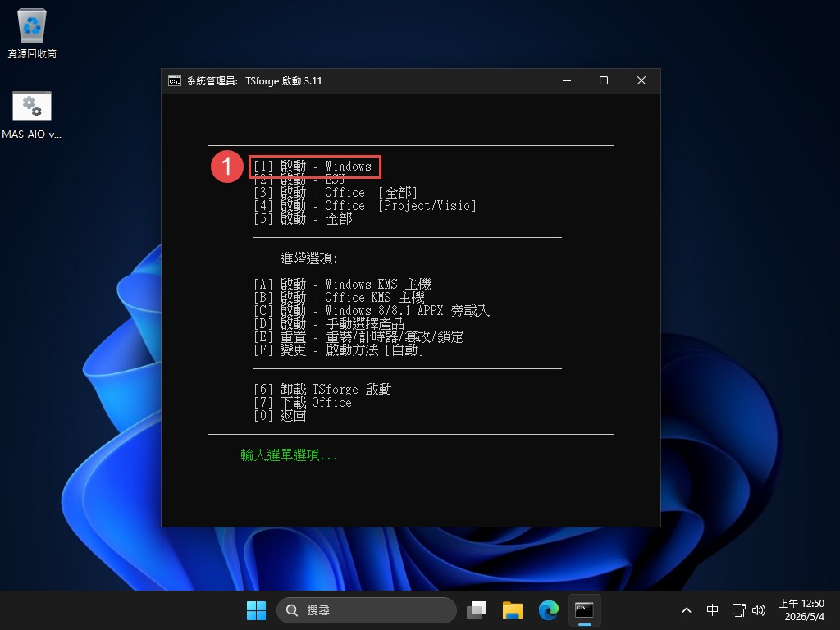Click the window title "TSforge 啟動 3.11"

click(283, 81)
